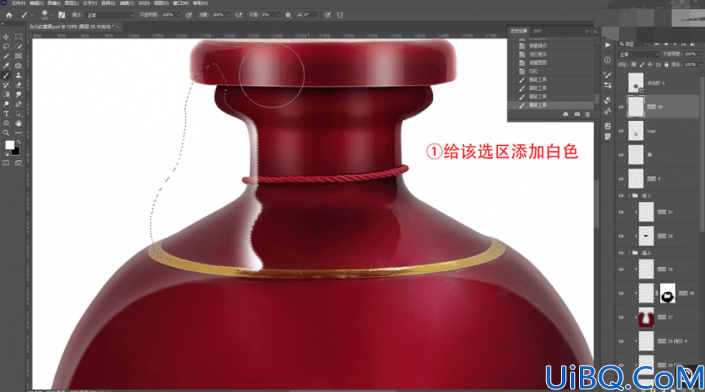Select the Clone Stamp tool
The height and width of the screenshot is (392, 705).
point(18,75)
